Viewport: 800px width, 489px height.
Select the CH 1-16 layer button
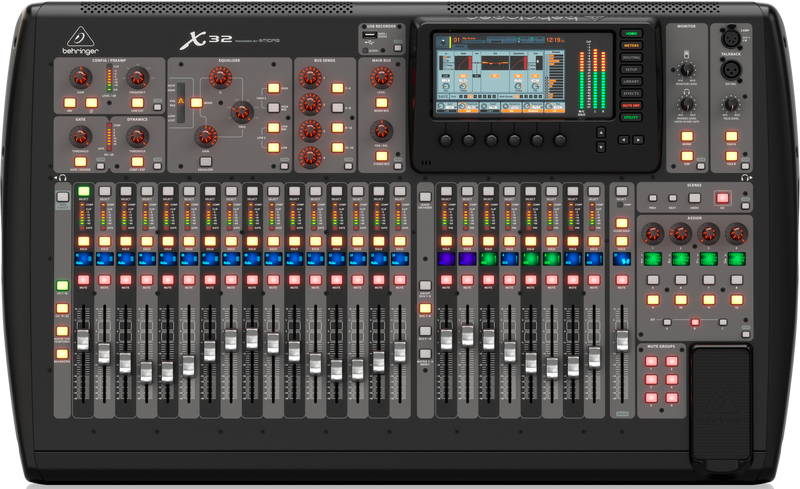pyautogui.click(x=62, y=285)
